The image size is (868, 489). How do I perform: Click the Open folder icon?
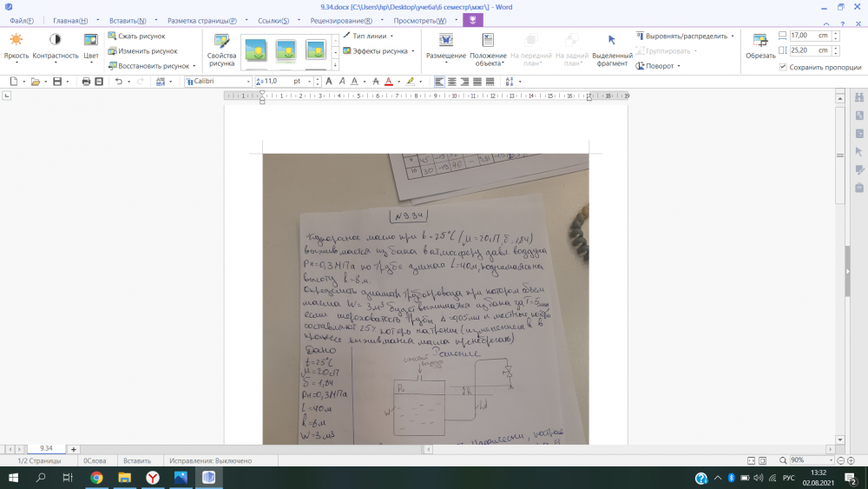(35, 82)
